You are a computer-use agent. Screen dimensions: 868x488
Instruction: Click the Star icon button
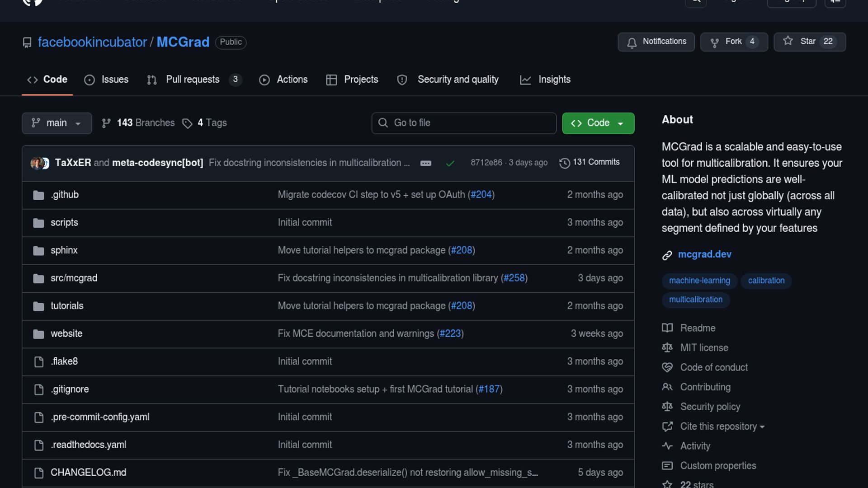788,41
